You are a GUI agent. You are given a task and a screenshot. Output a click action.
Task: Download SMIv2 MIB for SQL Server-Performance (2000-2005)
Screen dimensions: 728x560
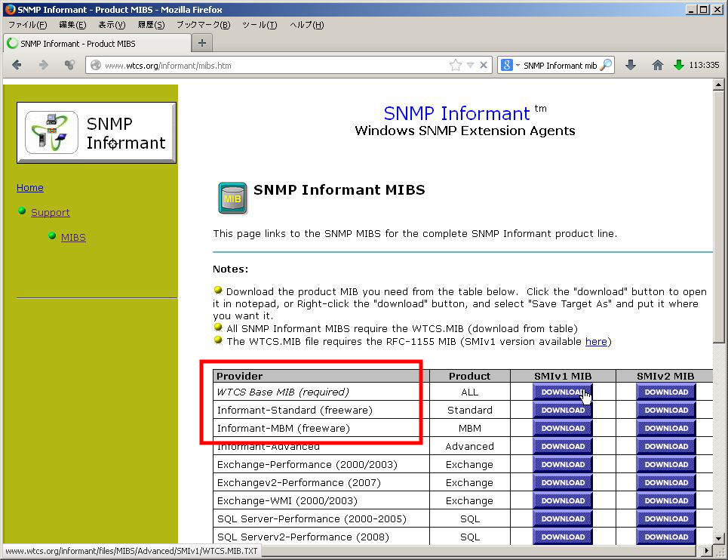point(666,518)
